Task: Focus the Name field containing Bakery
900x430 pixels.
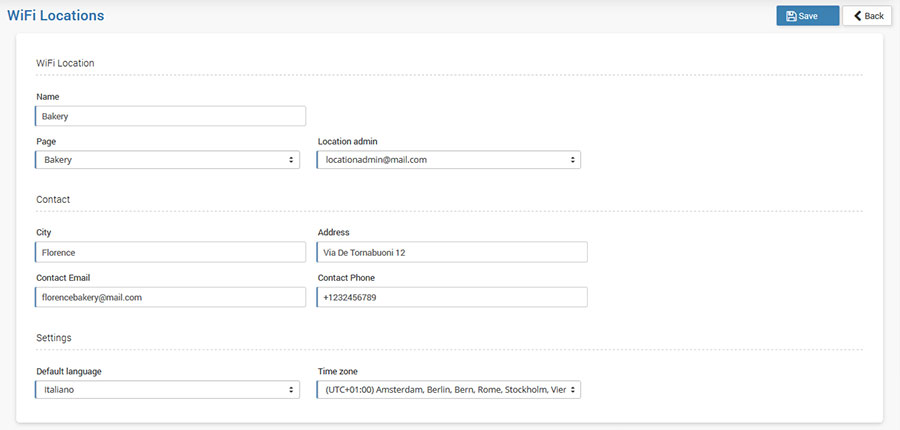Action: click(x=170, y=116)
